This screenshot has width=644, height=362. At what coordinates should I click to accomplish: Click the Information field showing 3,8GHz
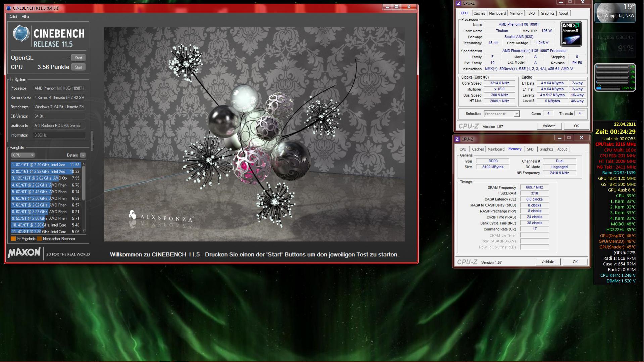(x=59, y=135)
